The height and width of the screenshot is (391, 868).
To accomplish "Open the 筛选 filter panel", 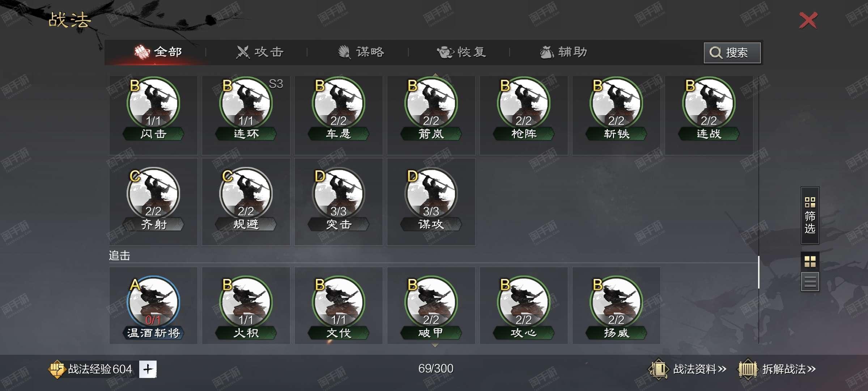I will tap(810, 215).
